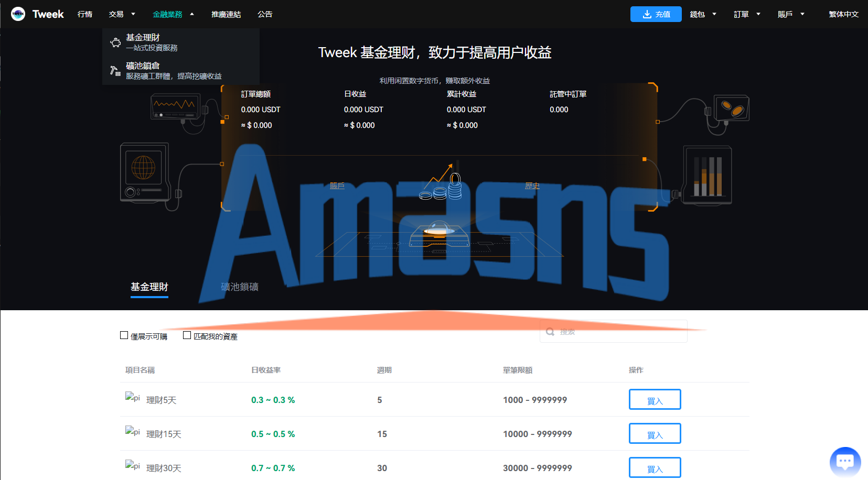Click the 日收益率 column header
This screenshot has height=480, width=868.
(266, 370)
